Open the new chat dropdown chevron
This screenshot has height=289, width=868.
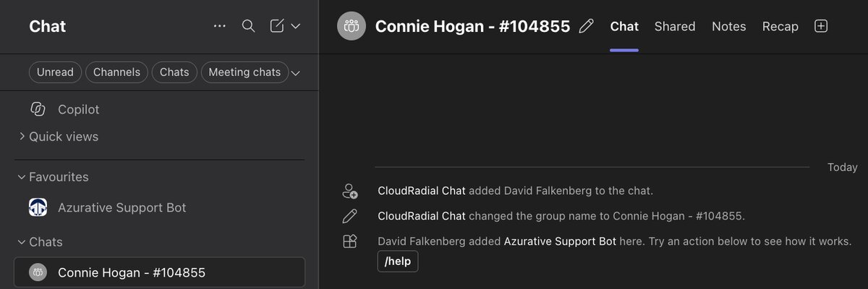pos(295,26)
